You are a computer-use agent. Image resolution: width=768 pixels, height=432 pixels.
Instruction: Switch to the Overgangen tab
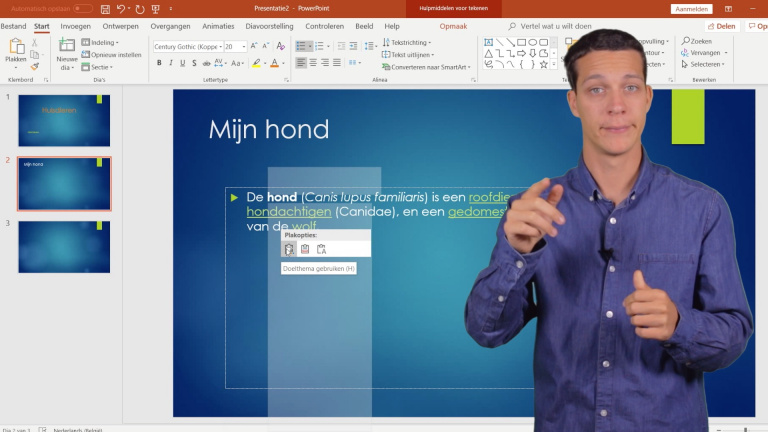click(170, 26)
